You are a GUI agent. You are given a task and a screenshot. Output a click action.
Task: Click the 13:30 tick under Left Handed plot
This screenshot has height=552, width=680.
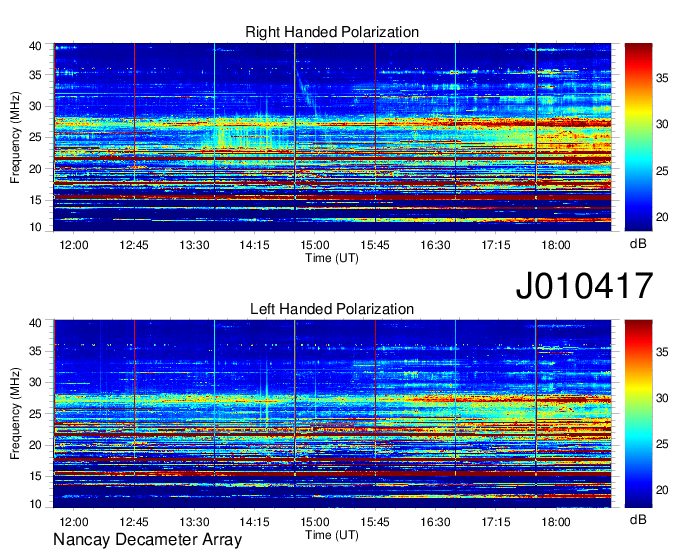194,522
